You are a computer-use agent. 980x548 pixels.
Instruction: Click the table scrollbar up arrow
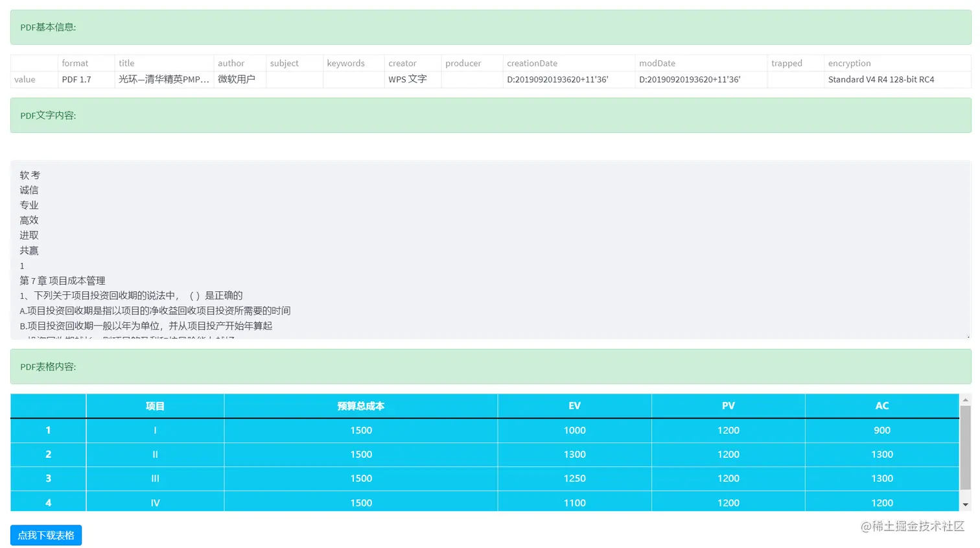[965, 399]
